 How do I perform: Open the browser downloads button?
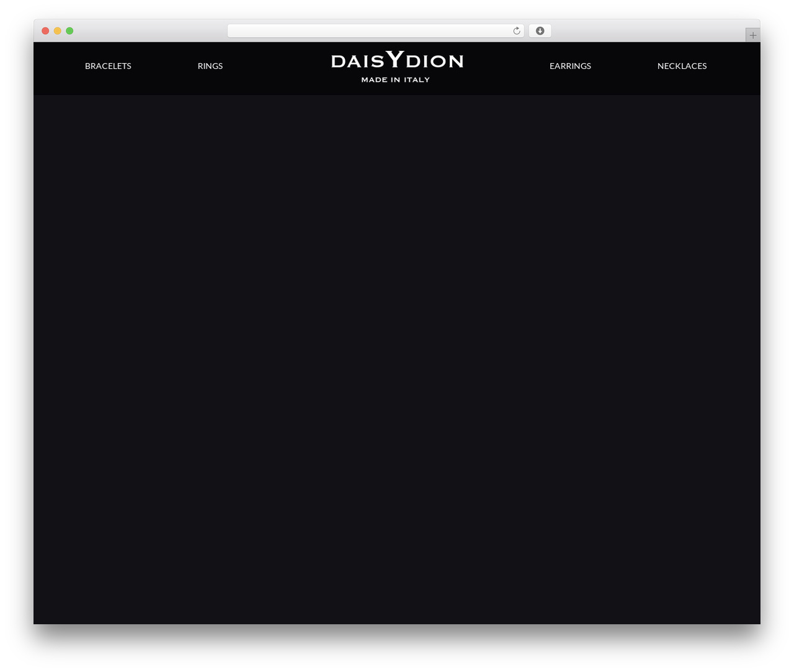point(540,31)
